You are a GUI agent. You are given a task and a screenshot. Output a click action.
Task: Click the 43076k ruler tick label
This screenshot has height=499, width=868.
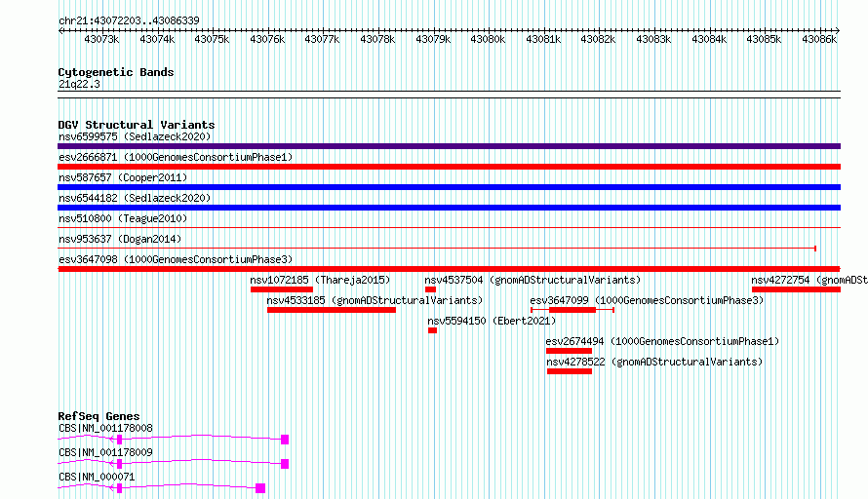[267, 39]
